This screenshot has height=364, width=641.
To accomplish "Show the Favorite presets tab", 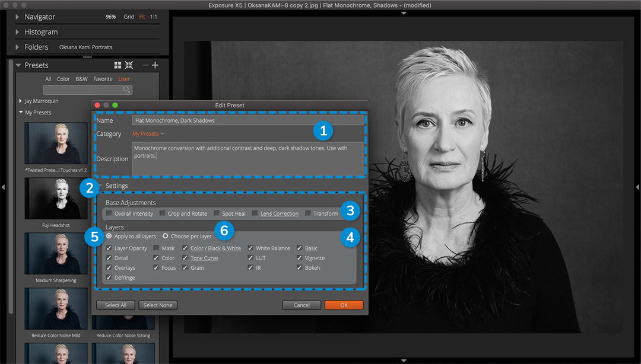I will point(103,79).
